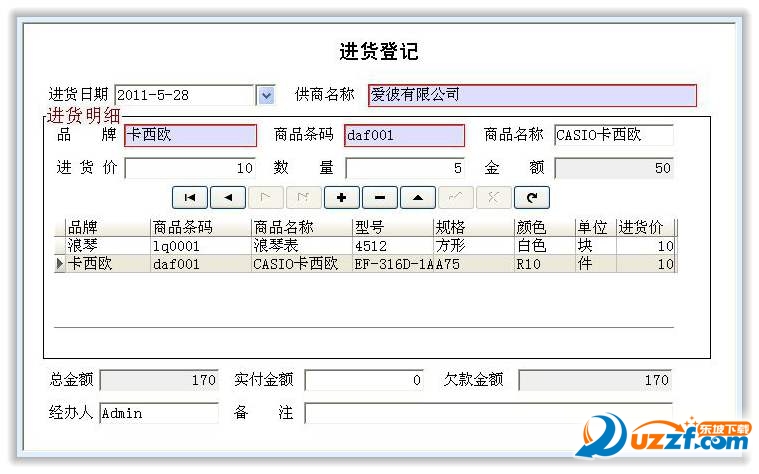Click the disabled next record arrow
The image size is (759, 474).
point(266,198)
